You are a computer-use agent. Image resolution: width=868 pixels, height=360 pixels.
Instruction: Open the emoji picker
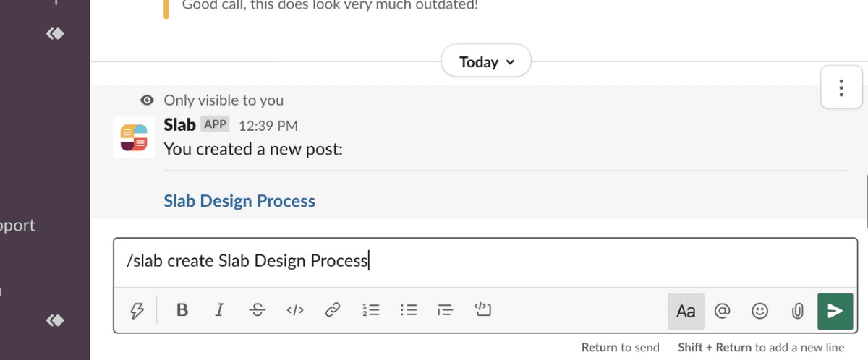click(x=759, y=311)
